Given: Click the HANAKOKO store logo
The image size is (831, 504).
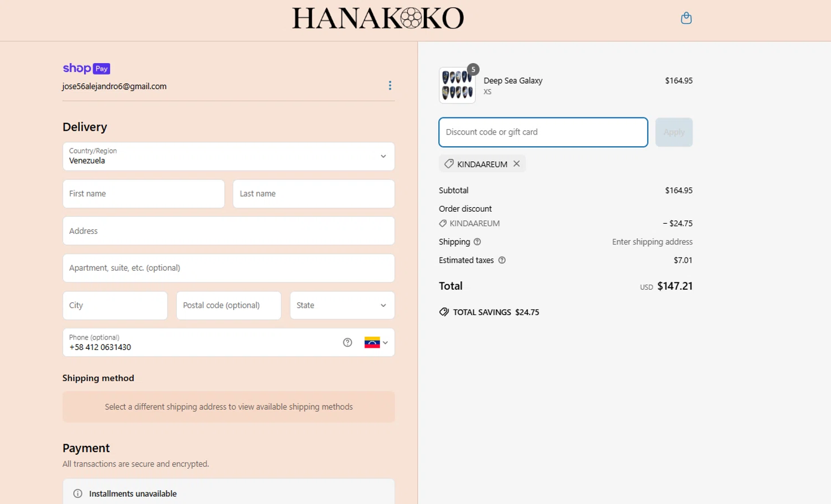Looking at the screenshot, I should click(378, 18).
